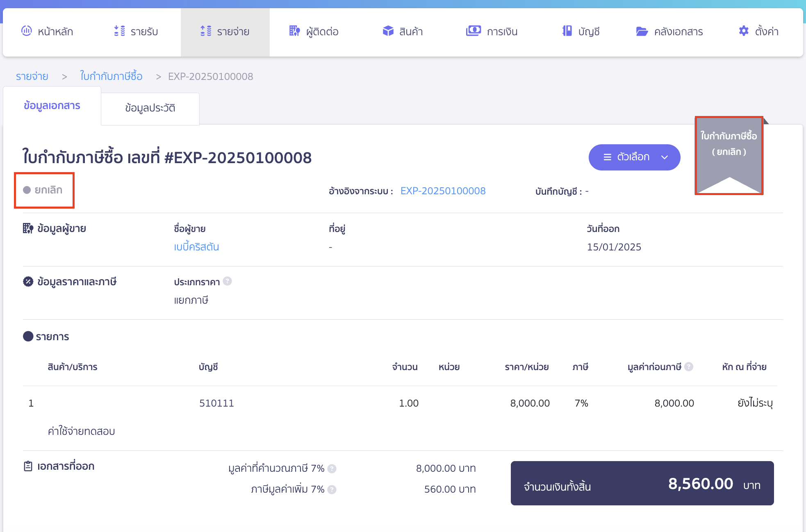806x532 pixels.
Task: Click the ตั้งค่า settings gear icon
Action: click(x=744, y=31)
